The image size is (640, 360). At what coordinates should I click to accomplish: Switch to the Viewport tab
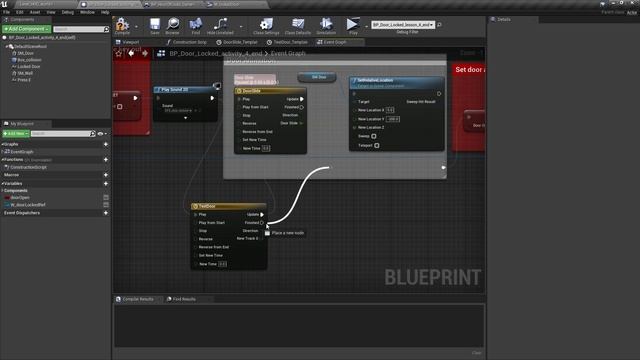coord(127,42)
